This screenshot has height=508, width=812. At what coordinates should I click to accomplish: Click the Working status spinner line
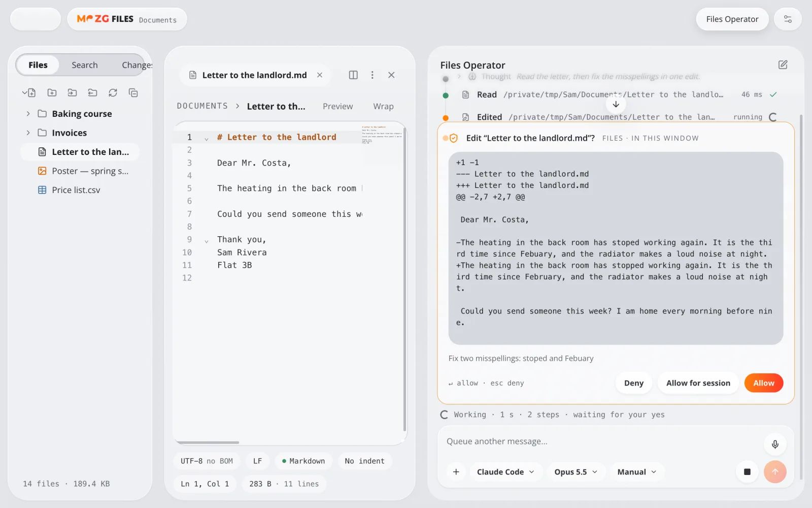552,415
